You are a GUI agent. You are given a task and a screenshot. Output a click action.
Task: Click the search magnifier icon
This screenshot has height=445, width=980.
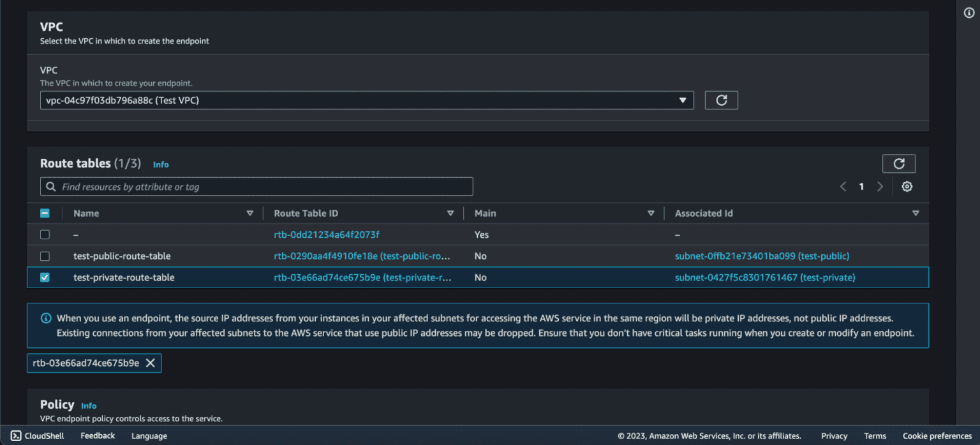(51, 186)
